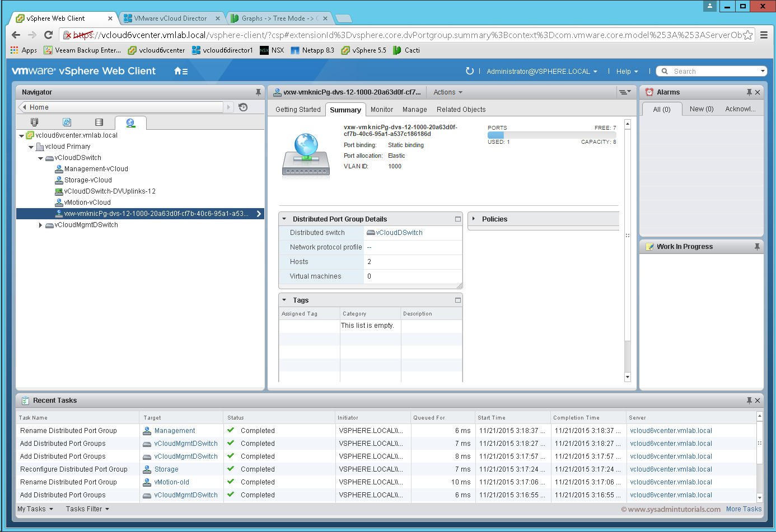Switch to Getting Started tab
This screenshot has height=532, width=776.
point(298,110)
